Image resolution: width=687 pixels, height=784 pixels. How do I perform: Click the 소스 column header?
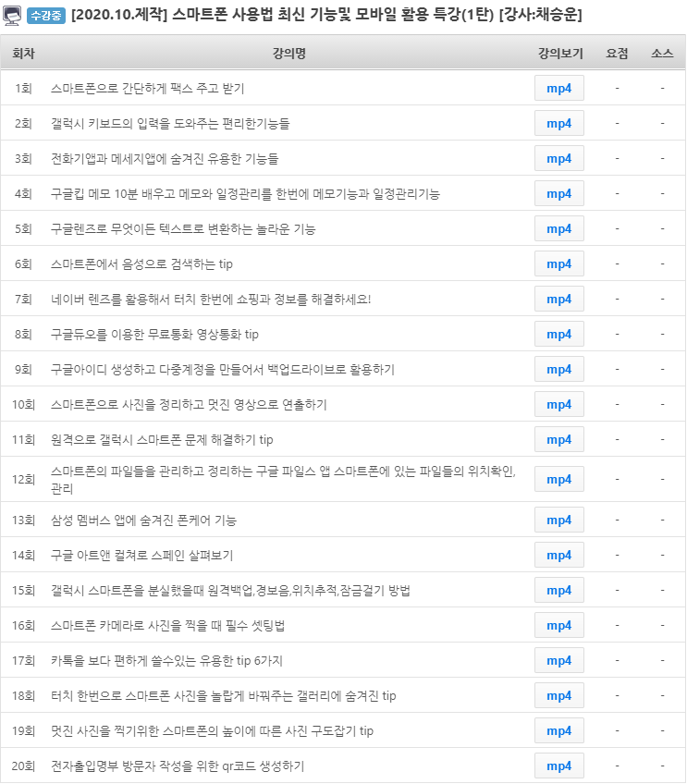[662, 53]
